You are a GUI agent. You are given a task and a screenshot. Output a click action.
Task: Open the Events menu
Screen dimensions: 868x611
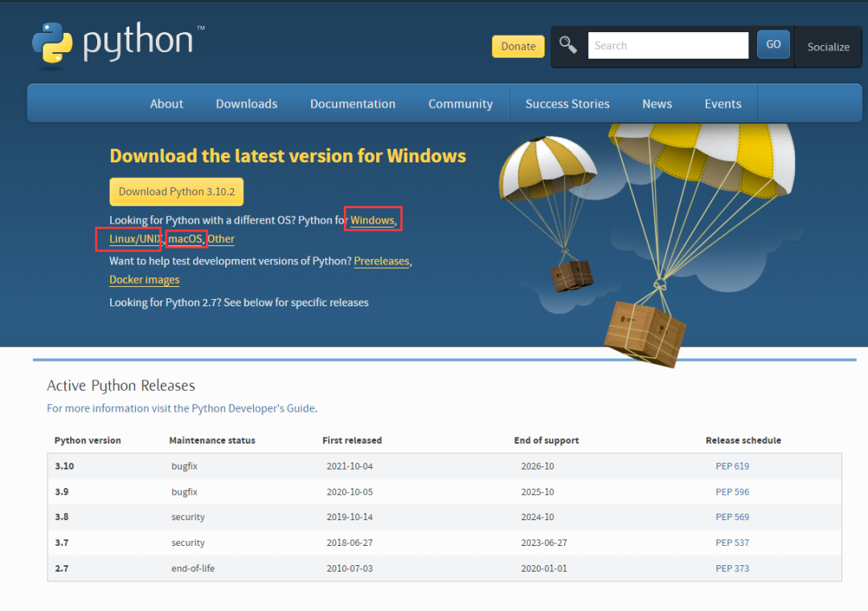(x=723, y=104)
